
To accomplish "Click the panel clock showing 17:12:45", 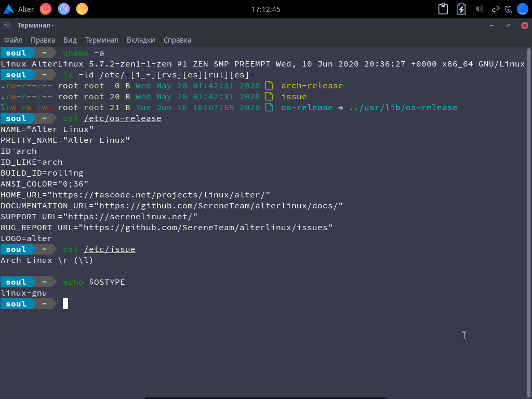I will click(265, 9).
